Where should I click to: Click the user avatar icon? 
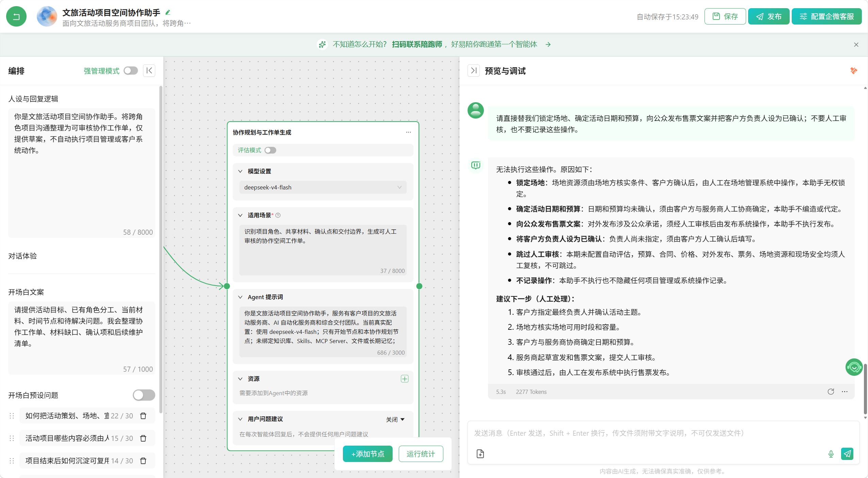click(x=475, y=110)
